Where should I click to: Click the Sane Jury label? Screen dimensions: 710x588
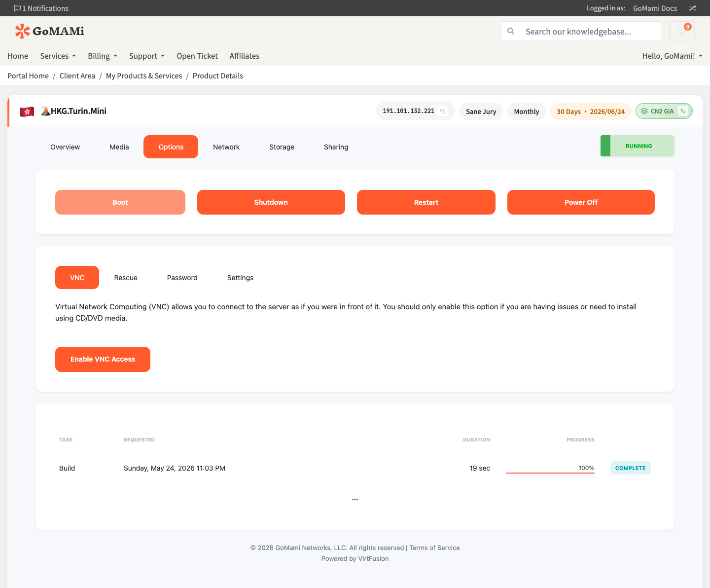(x=481, y=111)
